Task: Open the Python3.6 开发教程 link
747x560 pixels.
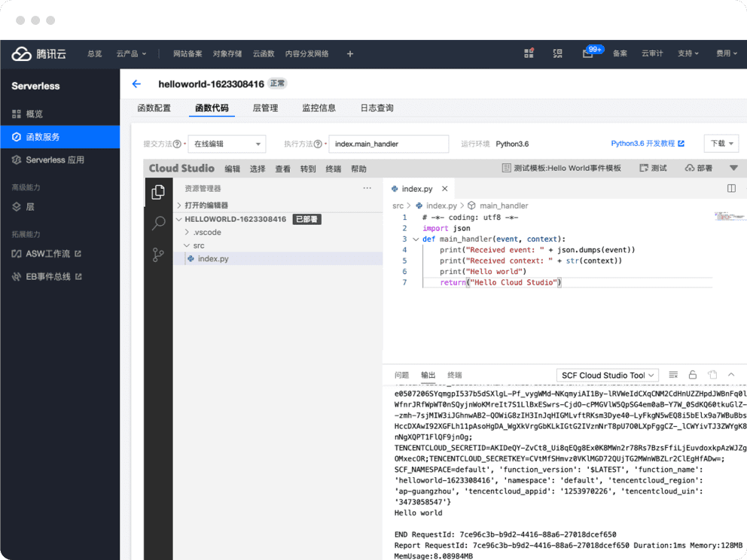Action: 648,143
